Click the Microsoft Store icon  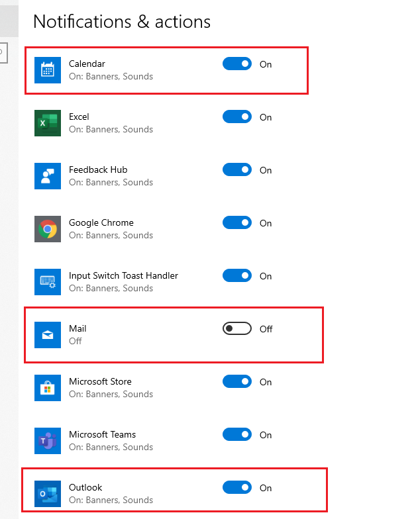[47, 387]
